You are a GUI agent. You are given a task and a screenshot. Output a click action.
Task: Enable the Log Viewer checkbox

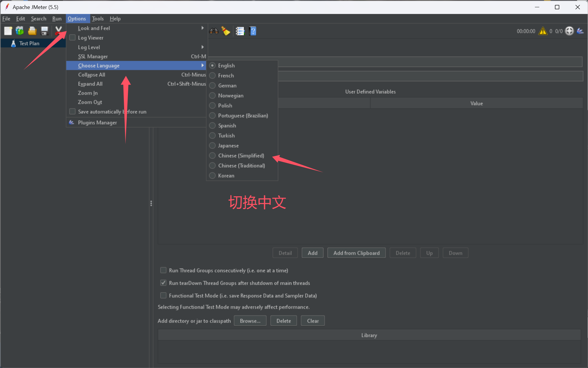[x=73, y=38]
